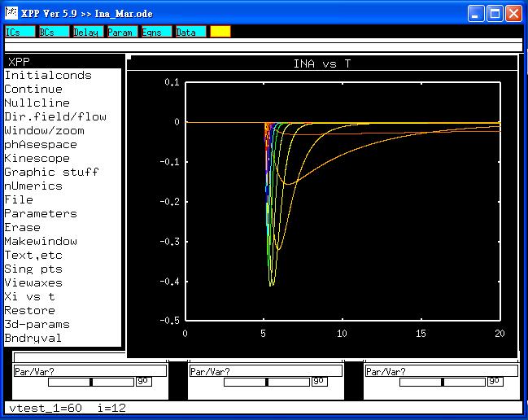Click the yellow status box in top bar

point(220,32)
